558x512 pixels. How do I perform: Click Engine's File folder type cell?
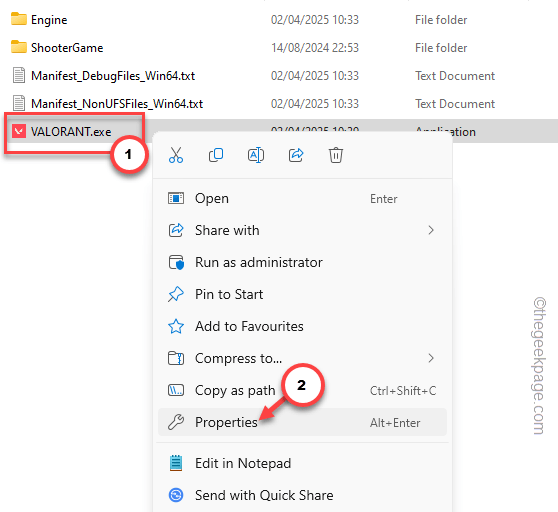click(x=441, y=20)
